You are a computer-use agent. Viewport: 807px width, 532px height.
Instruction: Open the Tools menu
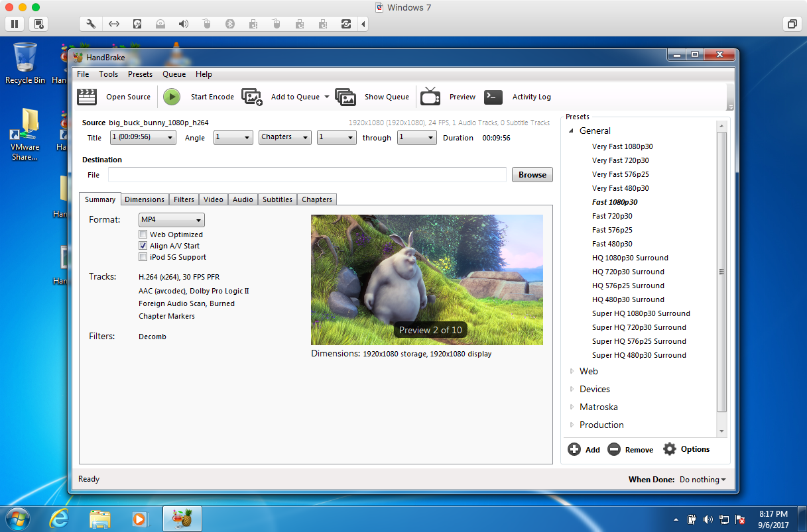click(109, 74)
